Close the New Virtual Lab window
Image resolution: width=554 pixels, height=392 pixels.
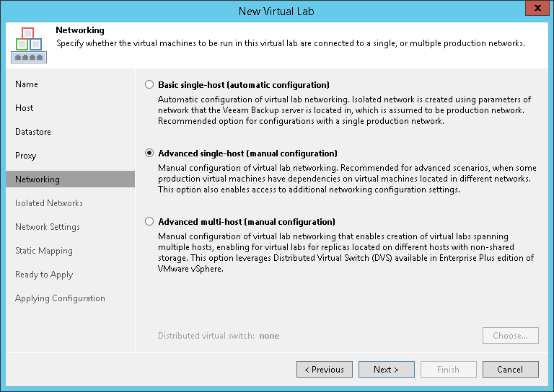coord(535,10)
